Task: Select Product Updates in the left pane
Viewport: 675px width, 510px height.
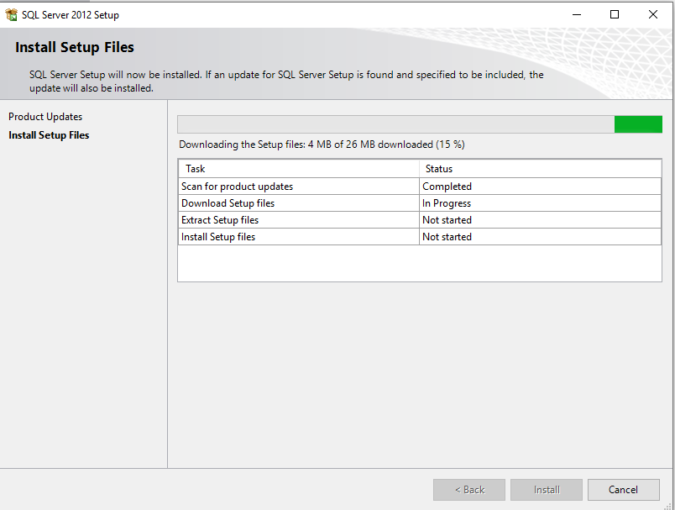Action: click(x=45, y=117)
